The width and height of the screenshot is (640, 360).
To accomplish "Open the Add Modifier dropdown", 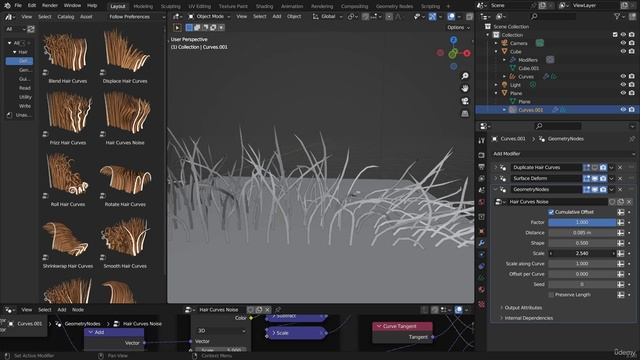I will tap(563, 154).
